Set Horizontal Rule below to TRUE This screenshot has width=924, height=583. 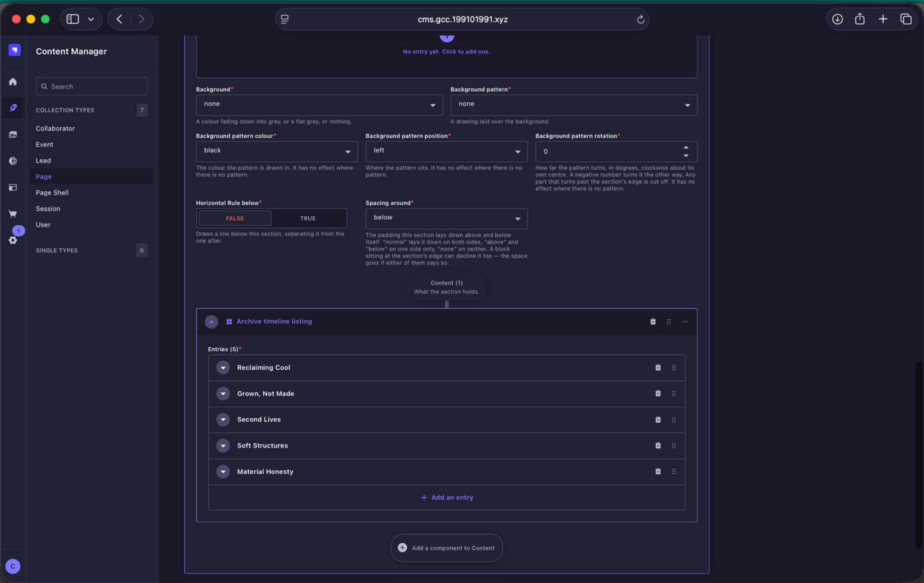[x=308, y=218]
